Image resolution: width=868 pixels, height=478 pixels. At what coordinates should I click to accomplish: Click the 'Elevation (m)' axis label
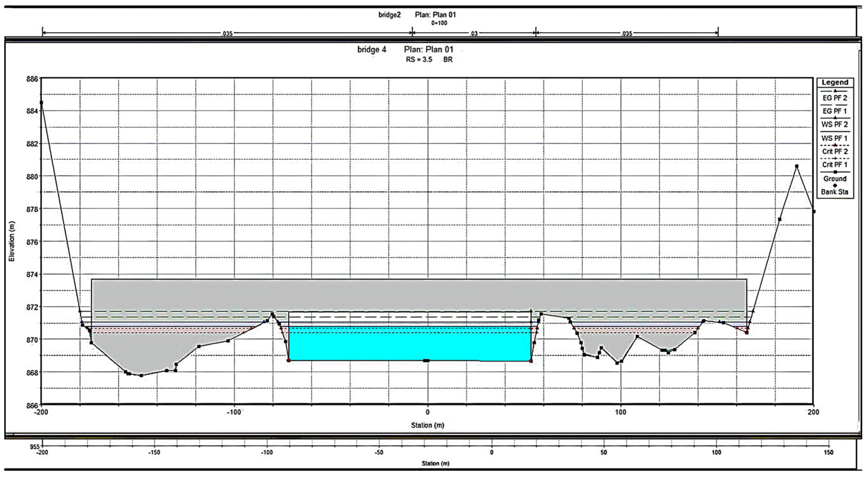pyautogui.click(x=12, y=241)
